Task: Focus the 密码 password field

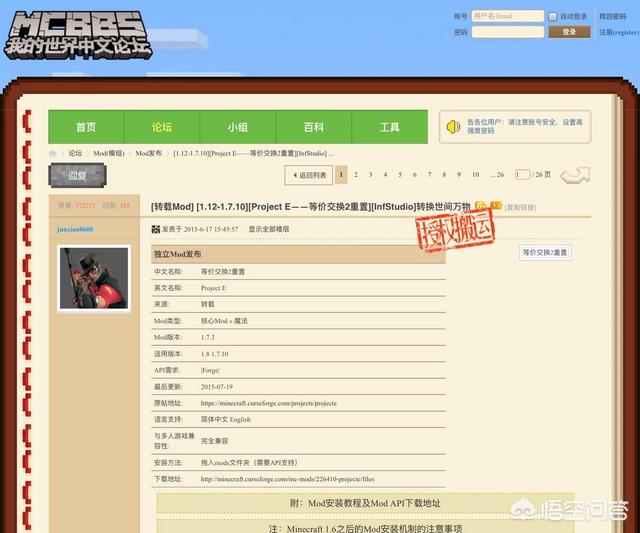Action: click(x=508, y=32)
